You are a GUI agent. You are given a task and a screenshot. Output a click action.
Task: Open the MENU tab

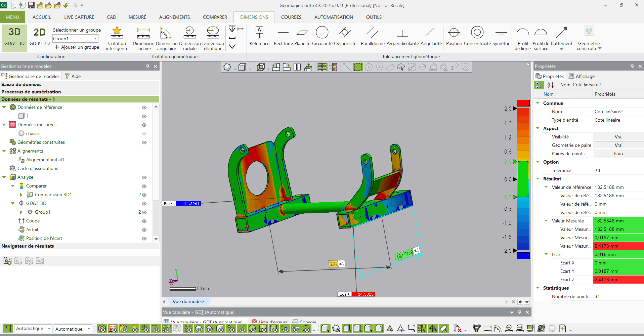pos(12,17)
